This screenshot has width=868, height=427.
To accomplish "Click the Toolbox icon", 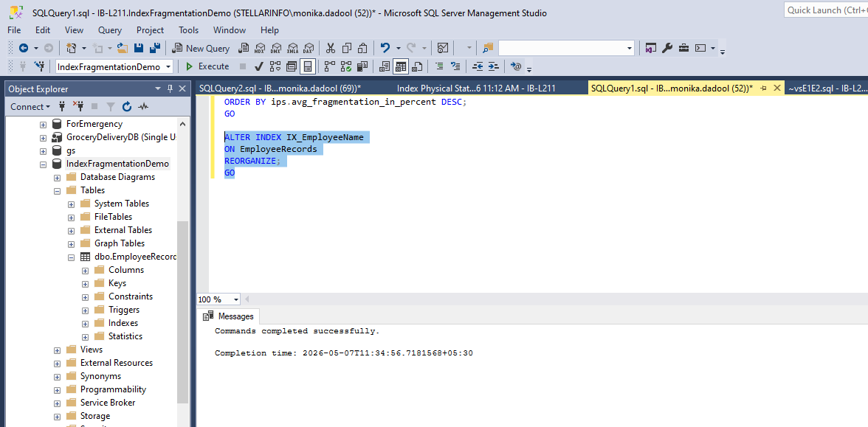I will pyautogui.click(x=683, y=48).
